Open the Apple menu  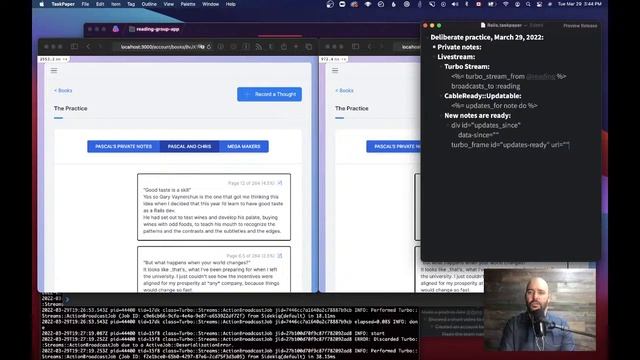coord(42,4)
